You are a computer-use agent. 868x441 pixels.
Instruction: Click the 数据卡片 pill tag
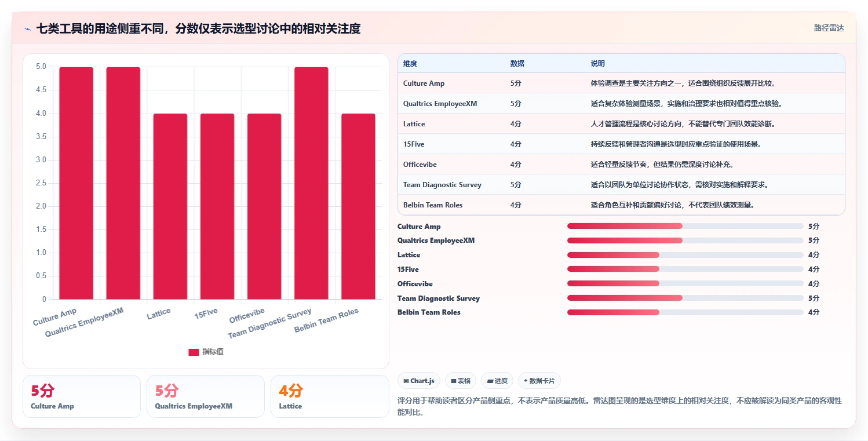coord(539,381)
